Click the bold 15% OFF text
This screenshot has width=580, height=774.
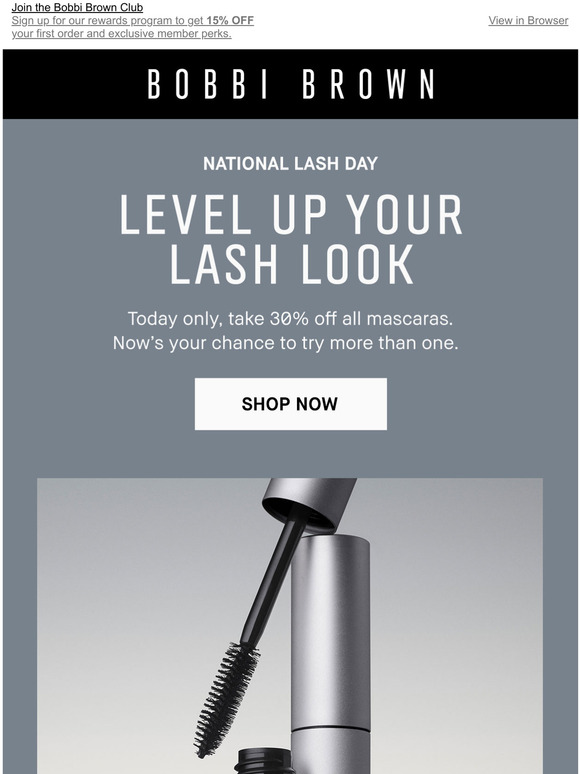point(230,21)
